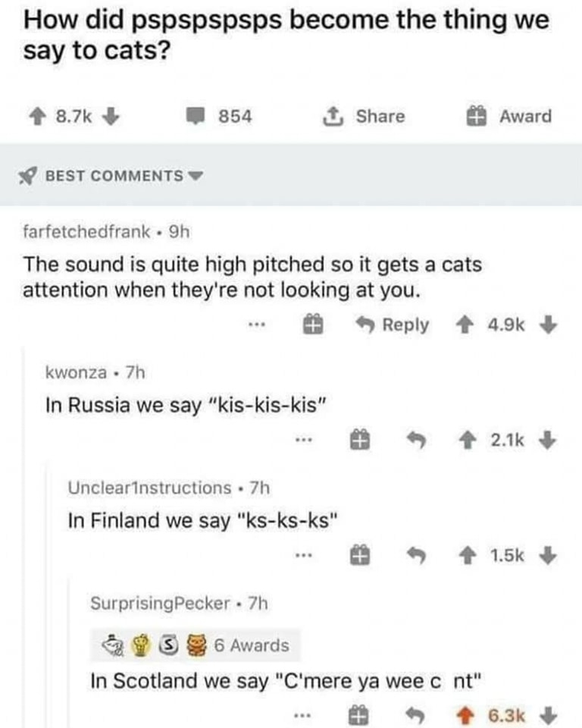Open more options on farfetchedfrank's comment
Screen dimensions: 582x728
(x=256, y=325)
